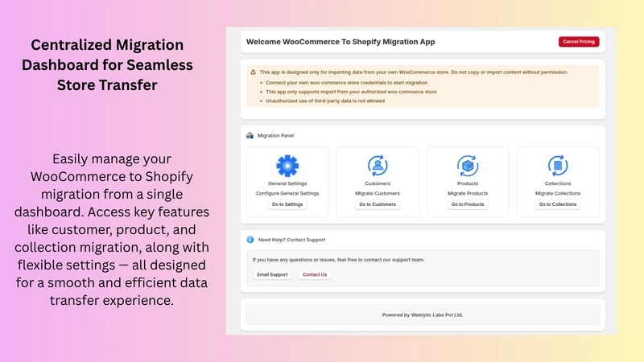The image size is (644, 362).
Task: Open Go to Customers button
Action: coord(378,204)
